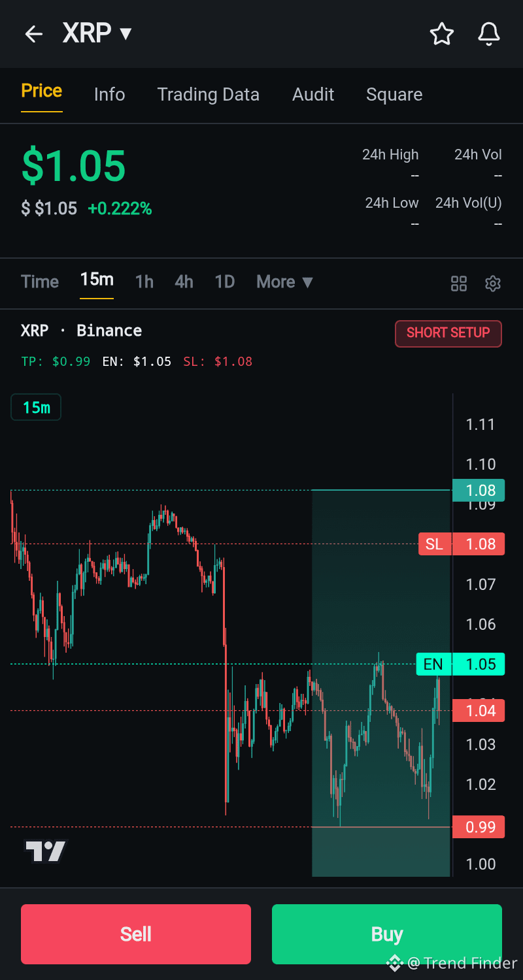
Task: Switch to the Price tab
Action: [x=42, y=91]
